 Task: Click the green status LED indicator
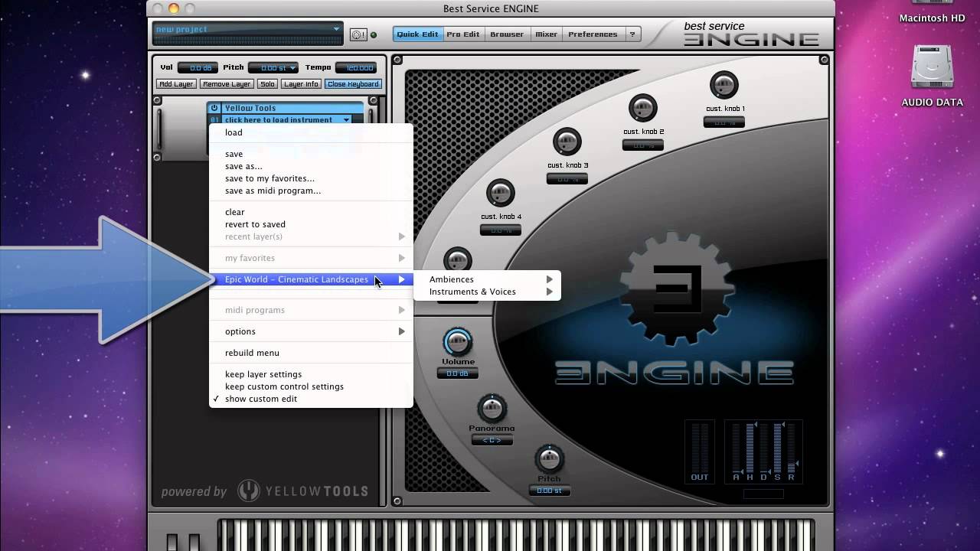click(x=374, y=34)
